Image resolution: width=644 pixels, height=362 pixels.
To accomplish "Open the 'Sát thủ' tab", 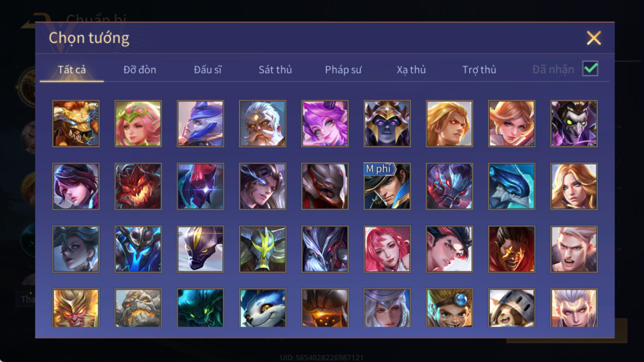I will click(x=275, y=70).
